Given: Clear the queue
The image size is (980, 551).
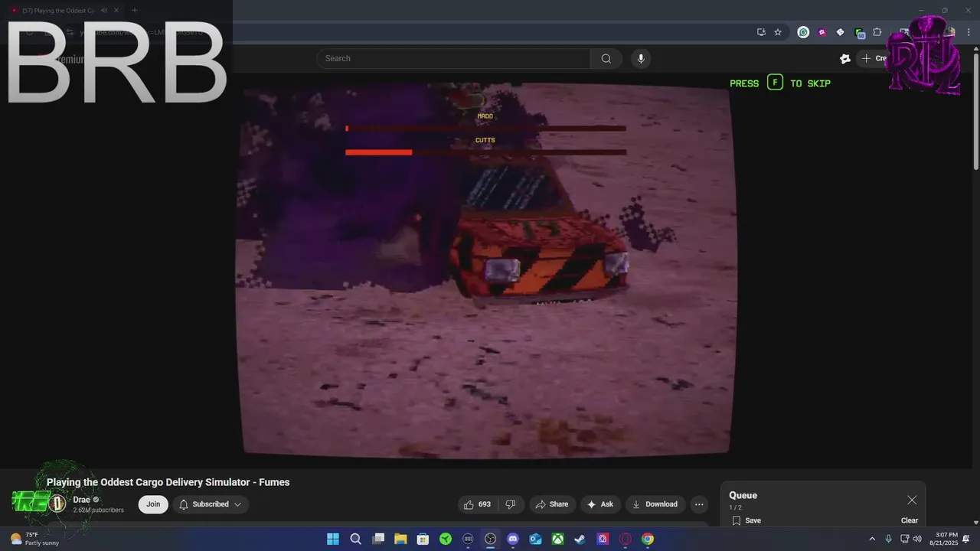Looking at the screenshot, I should pos(910,520).
